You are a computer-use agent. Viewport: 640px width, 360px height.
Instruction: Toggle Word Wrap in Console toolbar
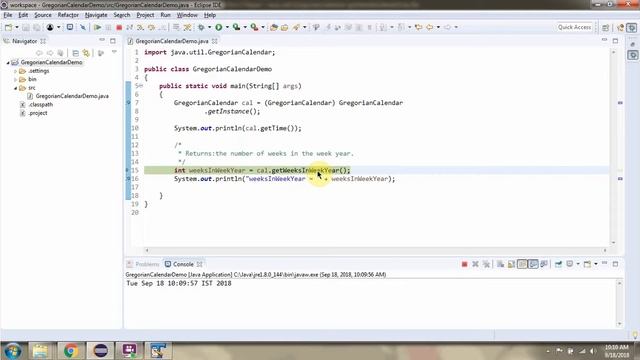point(522,264)
